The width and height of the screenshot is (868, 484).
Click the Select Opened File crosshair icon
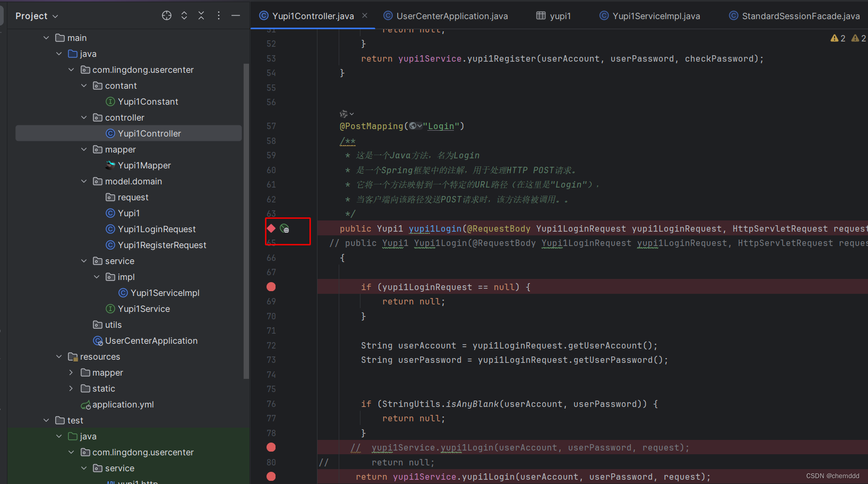tap(166, 15)
